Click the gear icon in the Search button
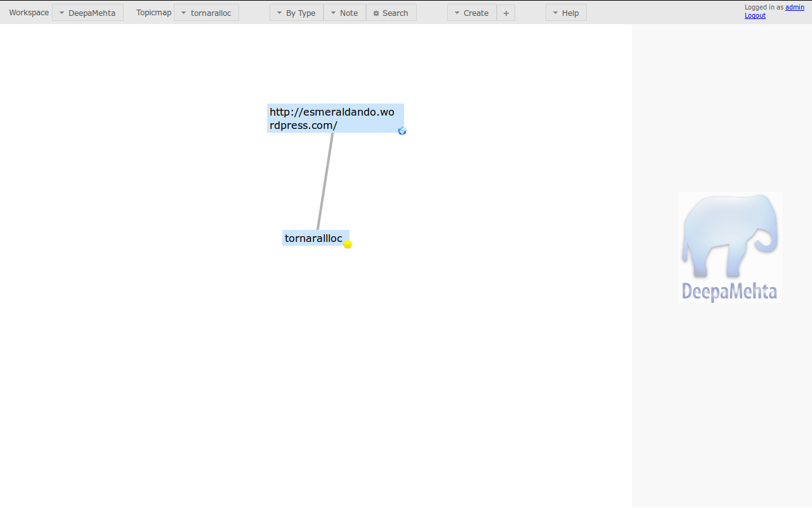Image resolution: width=812 pixels, height=508 pixels. (376, 13)
